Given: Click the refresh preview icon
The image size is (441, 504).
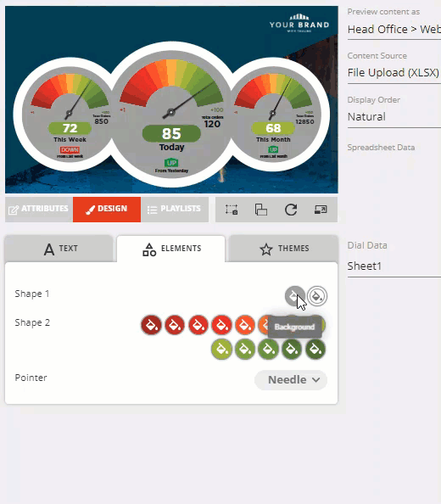Looking at the screenshot, I should [x=291, y=210].
